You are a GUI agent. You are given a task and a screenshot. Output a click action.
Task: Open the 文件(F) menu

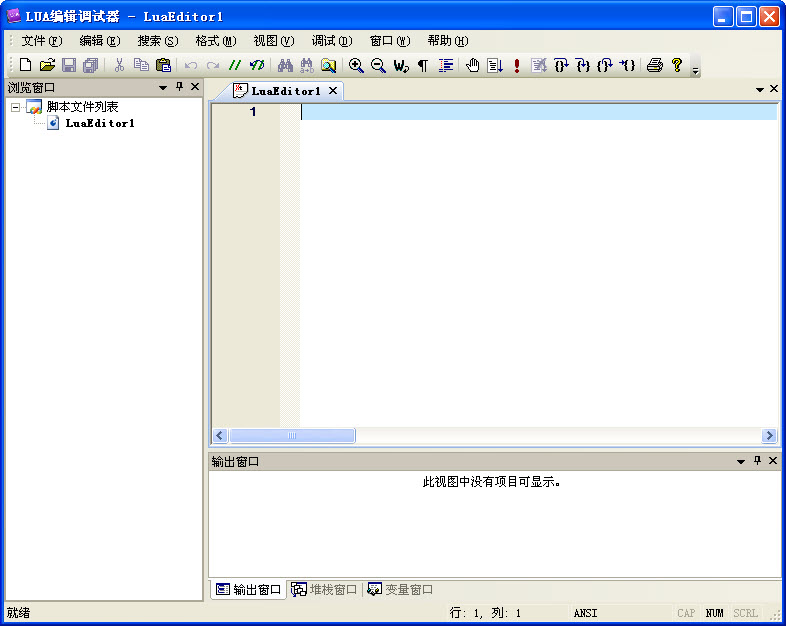[42, 41]
